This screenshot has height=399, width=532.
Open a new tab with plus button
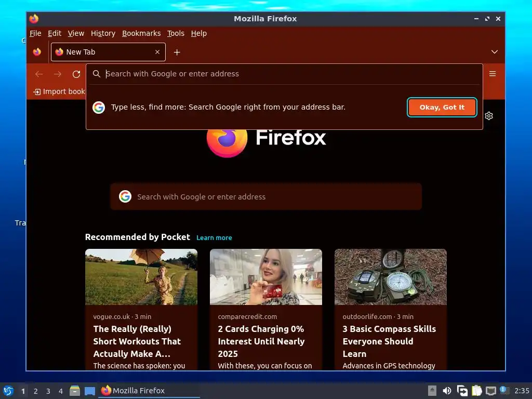177,52
